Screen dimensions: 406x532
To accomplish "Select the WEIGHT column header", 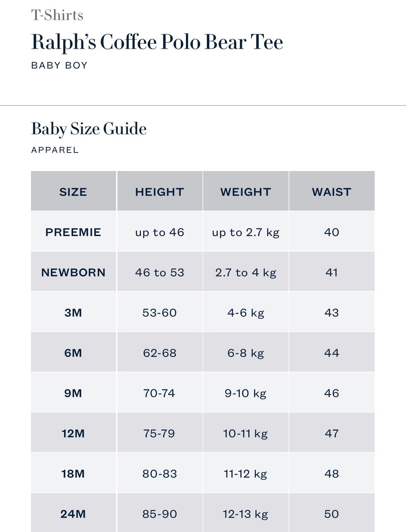I will point(246,192).
